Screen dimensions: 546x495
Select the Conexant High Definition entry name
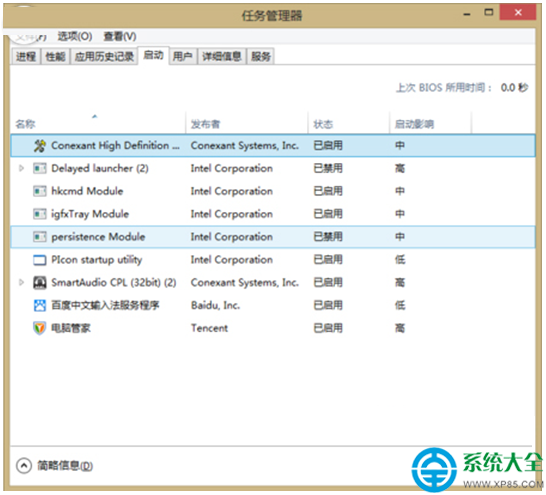115,146
